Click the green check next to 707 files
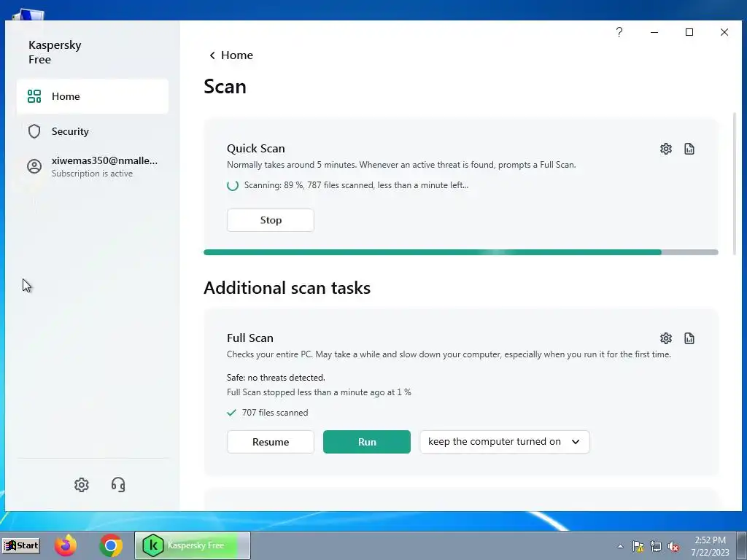Viewport: 747px width, 560px height. [x=231, y=413]
